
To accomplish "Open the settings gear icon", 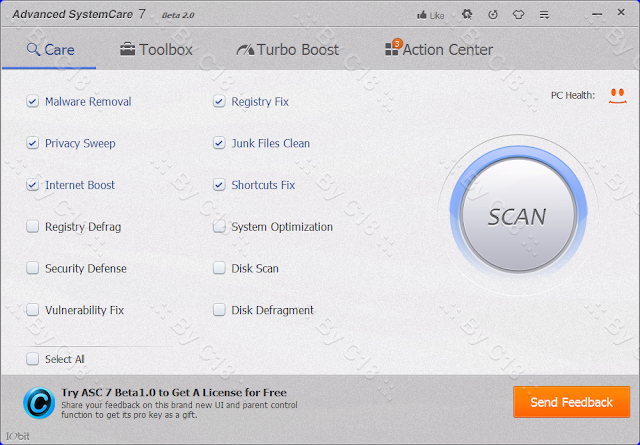I will click(467, 15).
